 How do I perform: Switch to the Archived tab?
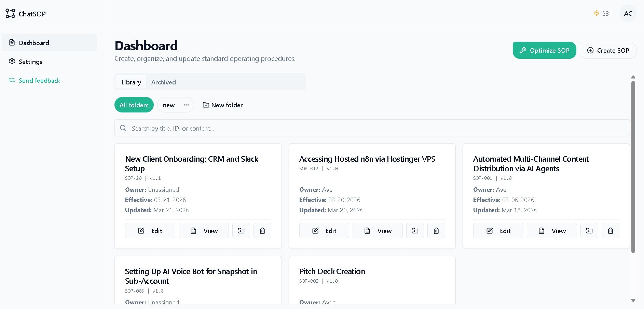pos(163,82)
